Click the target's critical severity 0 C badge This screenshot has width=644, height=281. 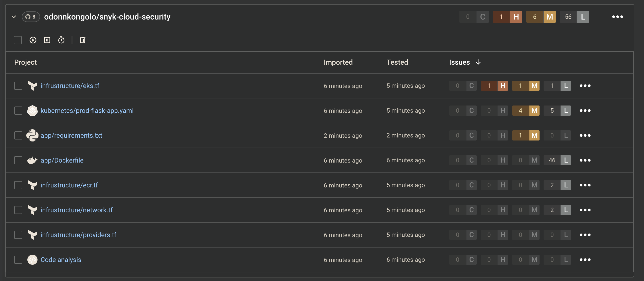474,17
